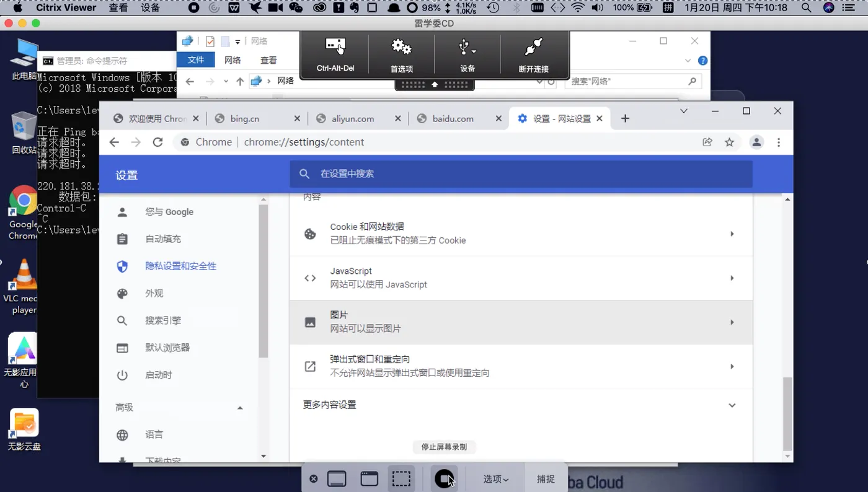Open the 无影应用中心 desktop icon

click(21, 360)
